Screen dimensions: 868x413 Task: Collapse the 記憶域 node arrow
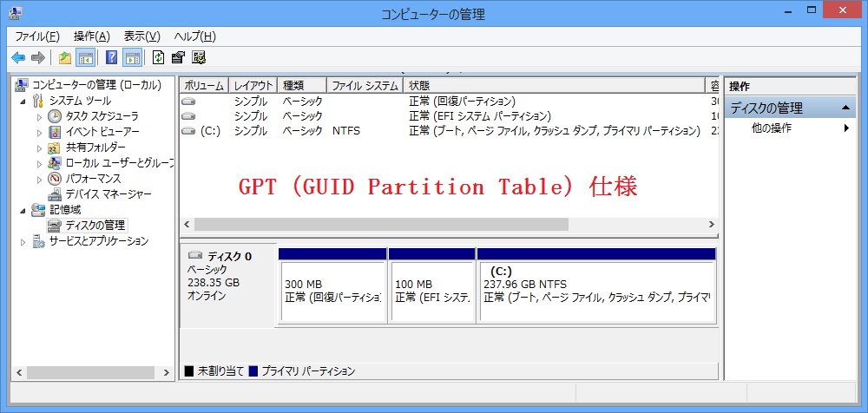(23, 210)
